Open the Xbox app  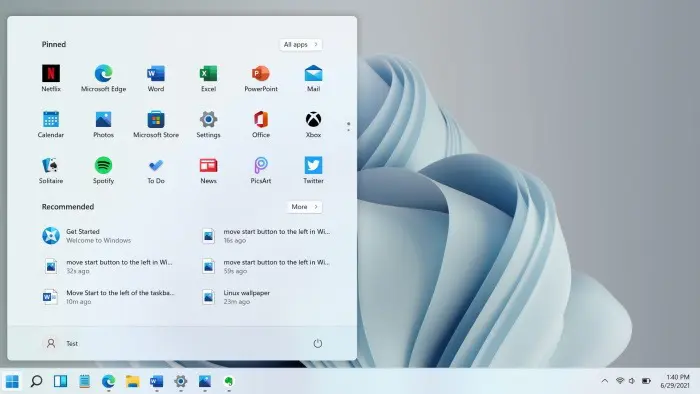coord(313,124)
